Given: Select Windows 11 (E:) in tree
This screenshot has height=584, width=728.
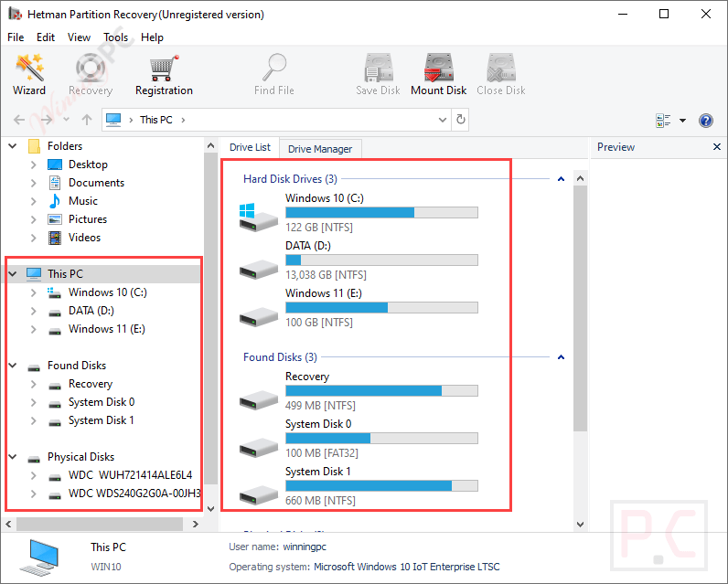Looking at the screenshot, I should [107, 329].
